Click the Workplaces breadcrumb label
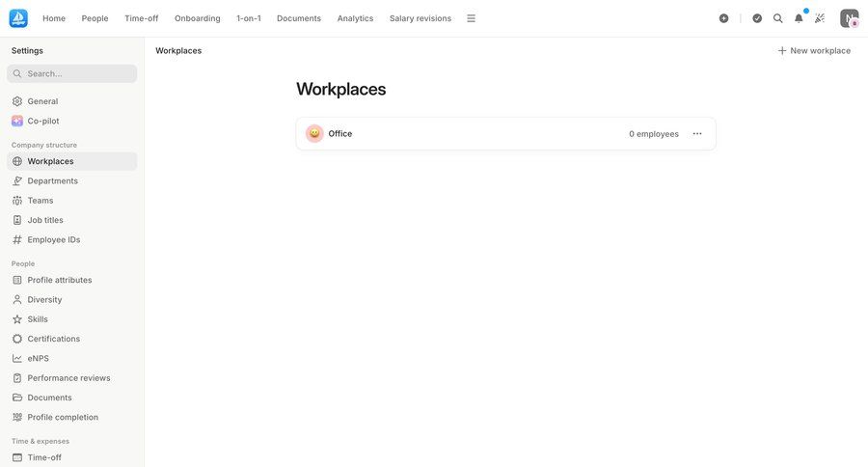 178,50
